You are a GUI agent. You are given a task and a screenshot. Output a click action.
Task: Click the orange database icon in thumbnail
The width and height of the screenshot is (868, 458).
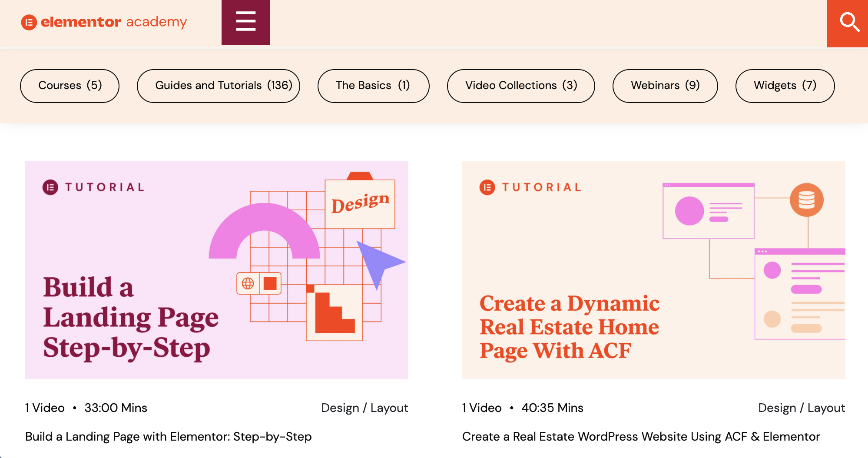[806, 200]
